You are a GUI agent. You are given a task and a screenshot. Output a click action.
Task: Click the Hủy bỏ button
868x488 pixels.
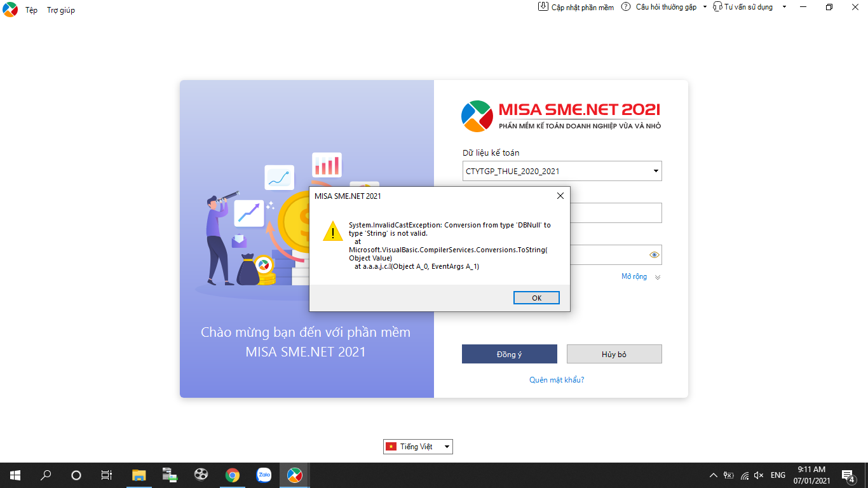614,354
